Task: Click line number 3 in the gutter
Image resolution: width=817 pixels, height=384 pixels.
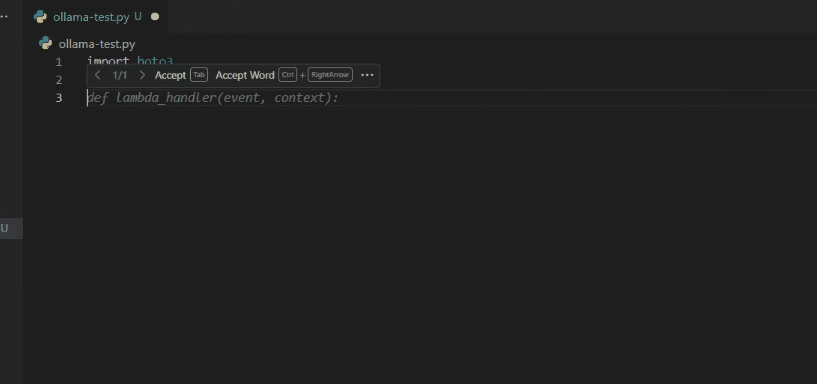Action: point(58,97)
